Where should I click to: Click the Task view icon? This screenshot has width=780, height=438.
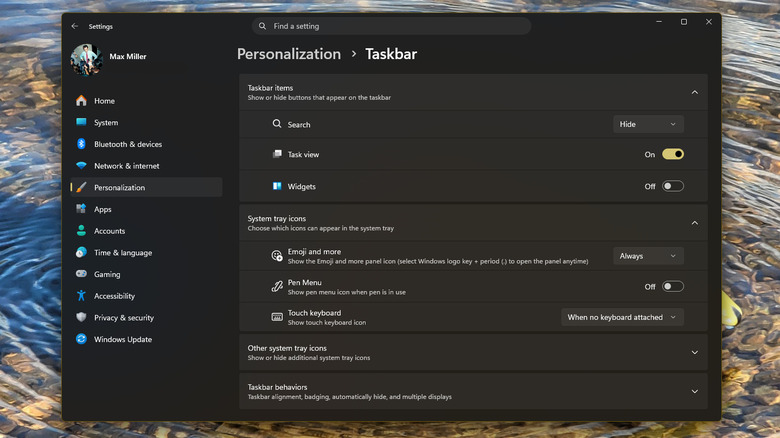(x=277, y=154)
